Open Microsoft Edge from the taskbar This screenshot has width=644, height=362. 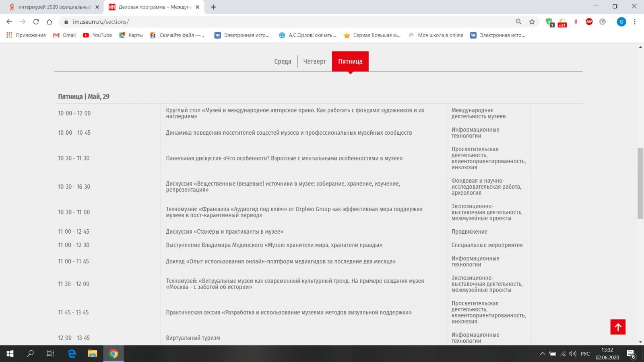pyautogui.click(x=72, y=354)
